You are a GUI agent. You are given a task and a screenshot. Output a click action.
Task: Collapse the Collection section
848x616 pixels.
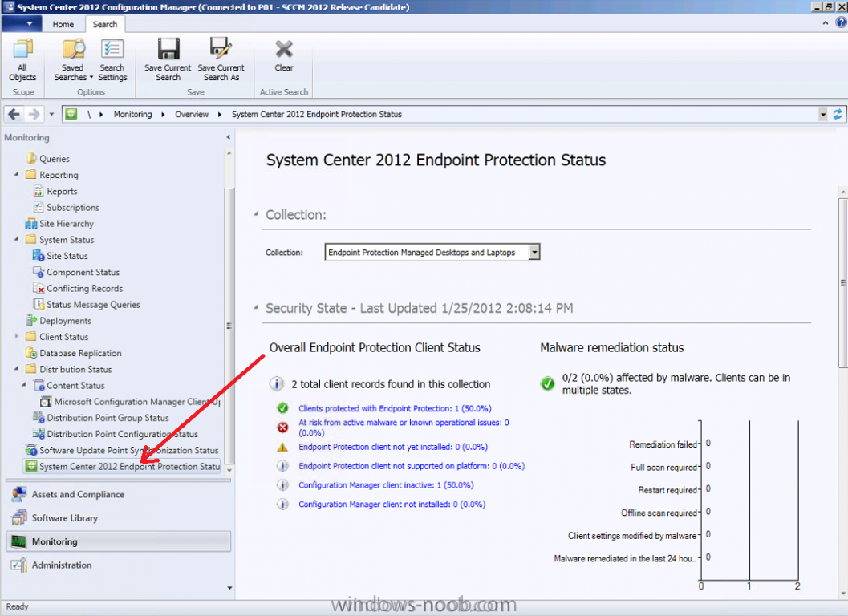[x=256, y=214]
